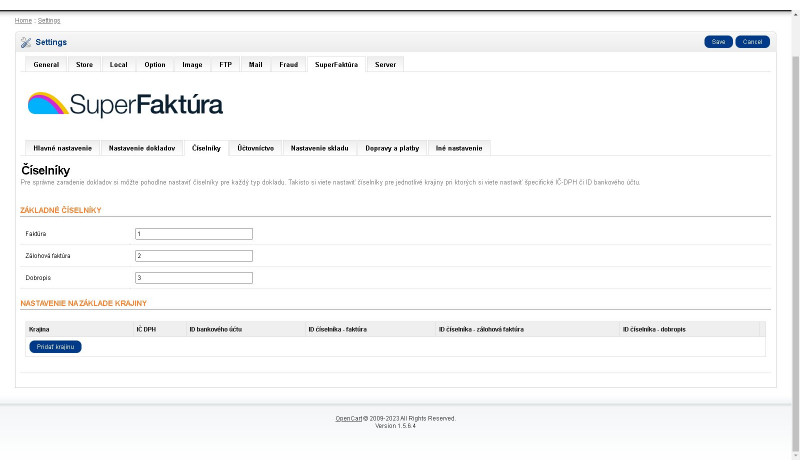This screenshot has width=800, height=470.
Task: Focus the Dobropis input field
Action: pos(194,278)
